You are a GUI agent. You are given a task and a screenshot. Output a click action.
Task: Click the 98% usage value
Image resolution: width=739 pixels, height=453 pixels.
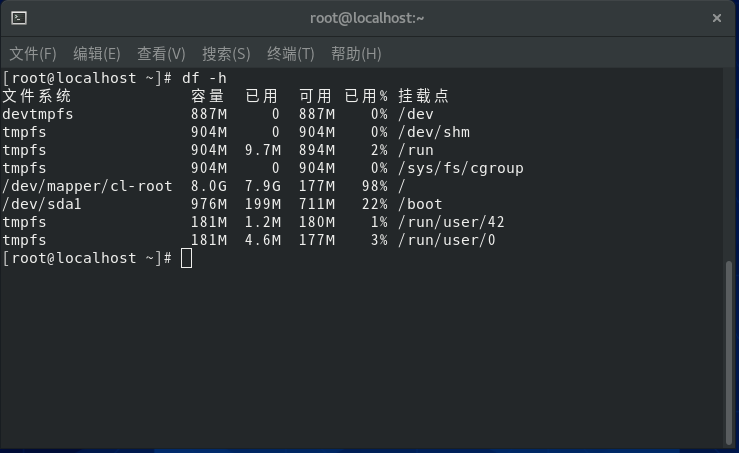[x=375, y=186]
